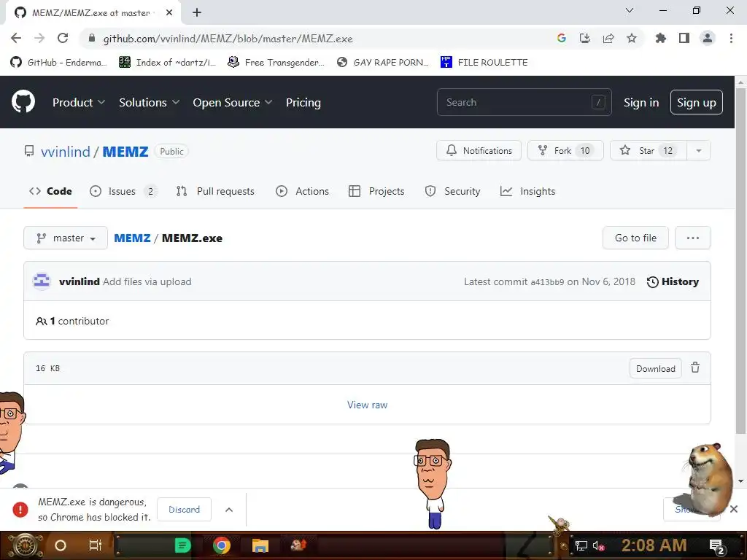Screen dimensions: 747x560
Task: Expand blocked download options caret
Action: [229, 510]
